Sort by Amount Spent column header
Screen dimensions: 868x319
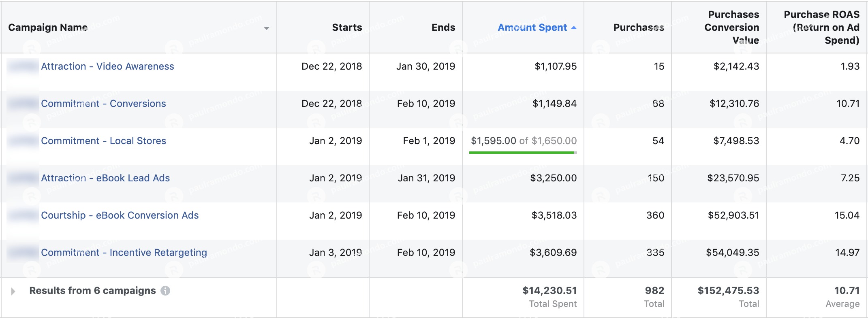click(532, 28)
